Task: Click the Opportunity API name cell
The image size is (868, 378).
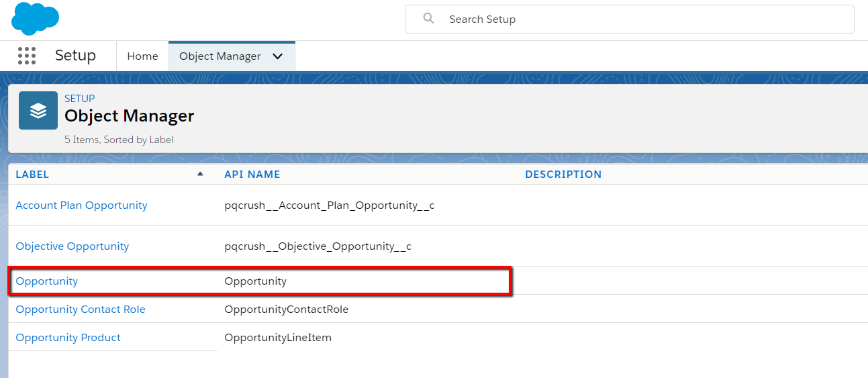Action: click(x=256, y=281)
